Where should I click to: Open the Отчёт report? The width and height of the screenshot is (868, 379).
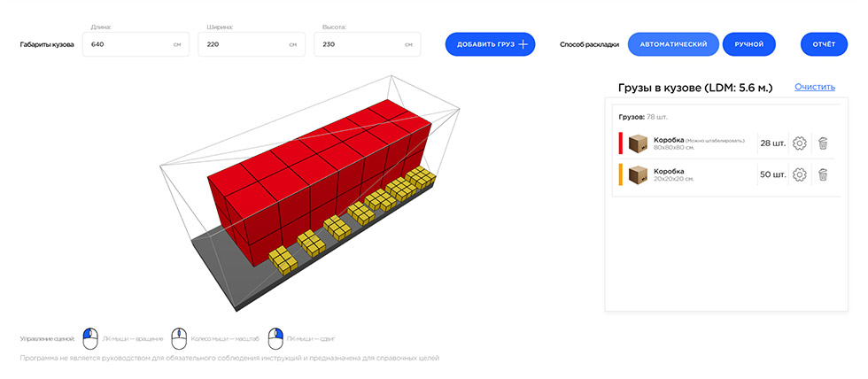pyautogui.click(x=823, y=43)
